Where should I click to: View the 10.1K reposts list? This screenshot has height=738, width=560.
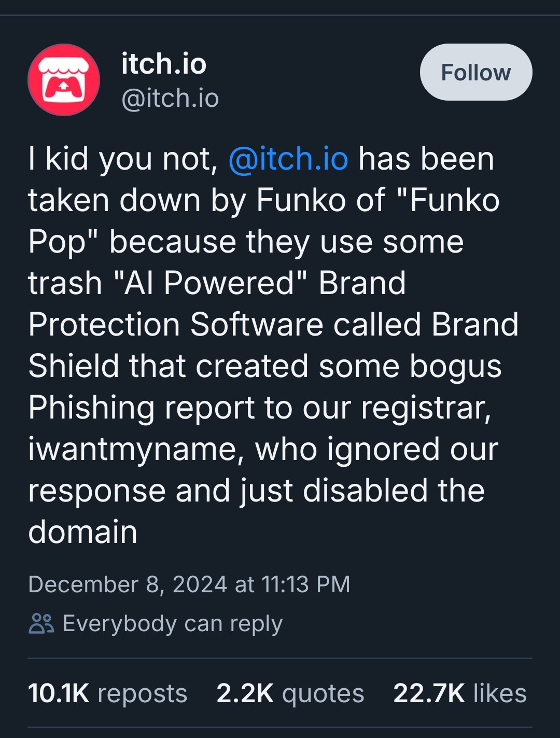tap(107, 693)
